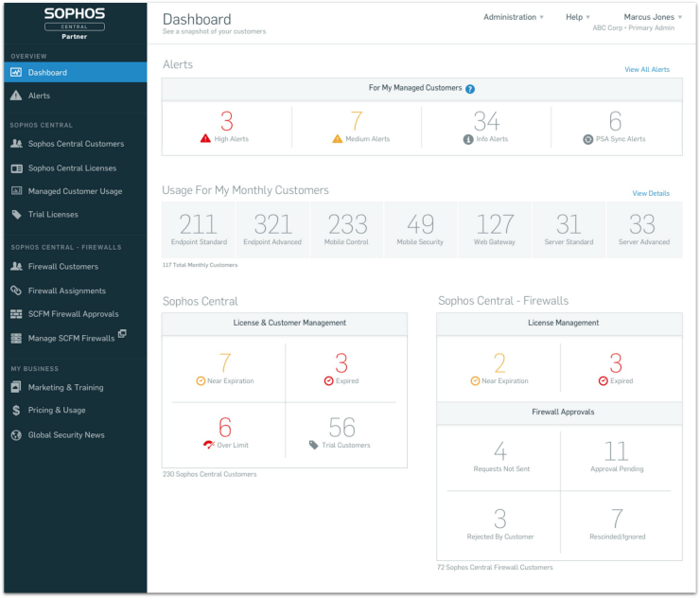Viewport: 700px width, 598px height.
Task: Go to Dashboard in the sidebar
Action: 76,72
